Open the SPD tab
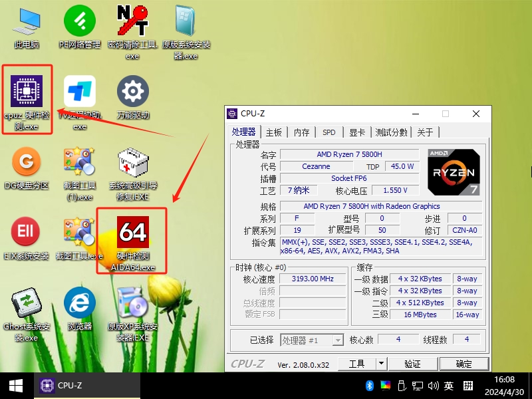Viewport: 532px width, 399px height. [x=329, y=132]
